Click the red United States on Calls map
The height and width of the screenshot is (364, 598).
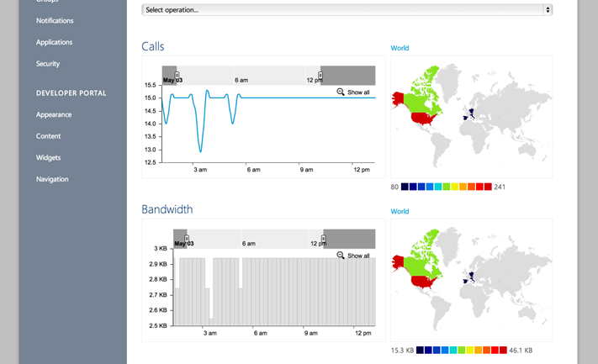click(422, 119)
